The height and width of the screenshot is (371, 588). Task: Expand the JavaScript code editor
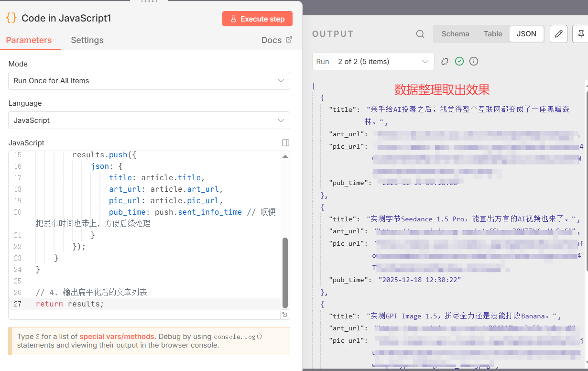pyautogui.click(x=285, y=142)
